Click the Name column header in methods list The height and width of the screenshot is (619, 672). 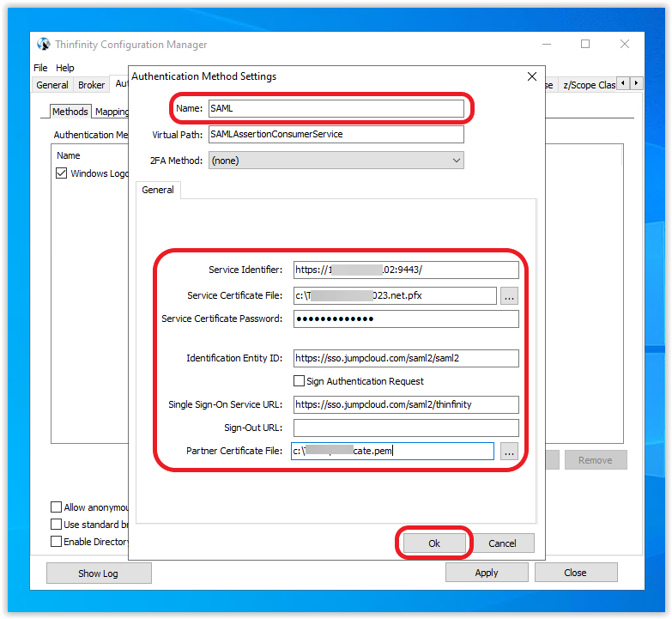pos(69,155)
